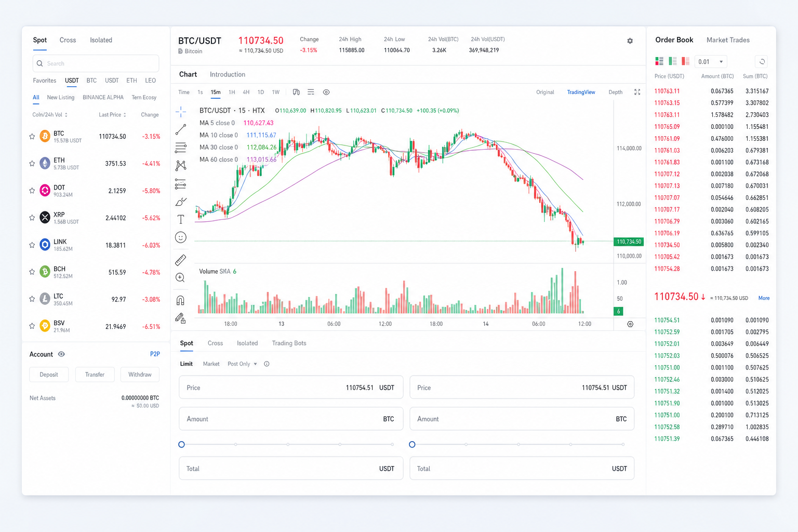The height and width of the screenshot is (532, 798).
Task: Toggle account balance visibility eye
Action: (61, 354)
